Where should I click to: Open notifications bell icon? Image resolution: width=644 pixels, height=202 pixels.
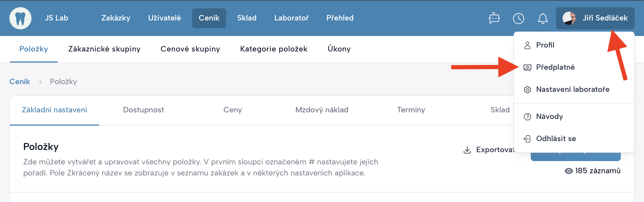point(543,18)
